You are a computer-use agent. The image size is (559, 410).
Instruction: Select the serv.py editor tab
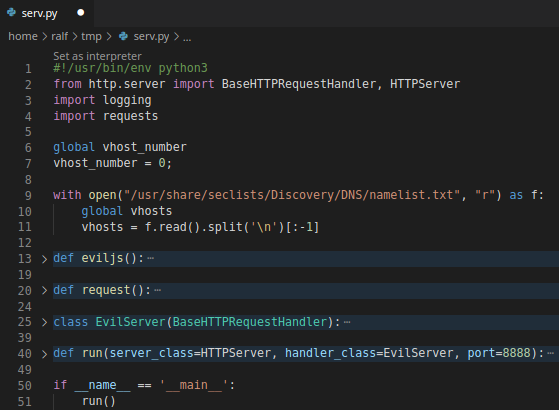(47, 13)
